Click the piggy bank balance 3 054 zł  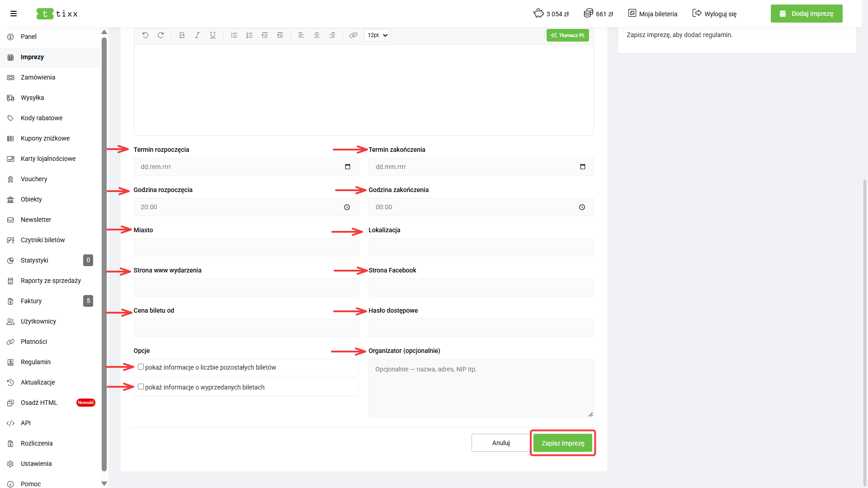[x=551, y=14]
